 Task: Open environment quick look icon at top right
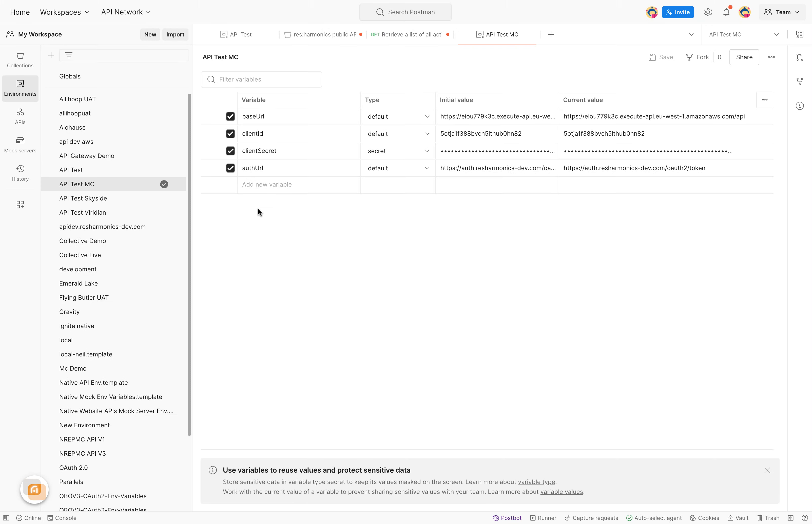pos(799,34)
